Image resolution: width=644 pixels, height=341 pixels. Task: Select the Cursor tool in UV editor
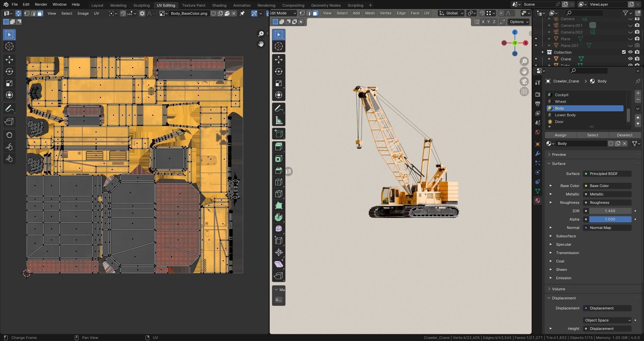point(9,46)
